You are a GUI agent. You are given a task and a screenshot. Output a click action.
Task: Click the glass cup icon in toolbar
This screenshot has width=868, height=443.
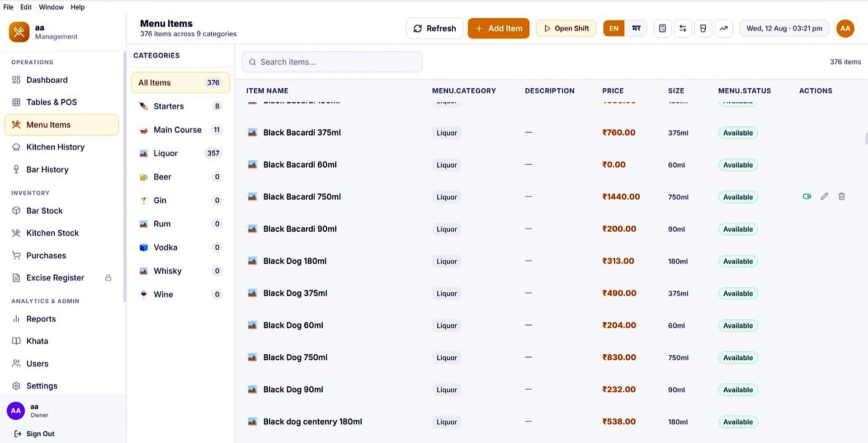(703, 28)
